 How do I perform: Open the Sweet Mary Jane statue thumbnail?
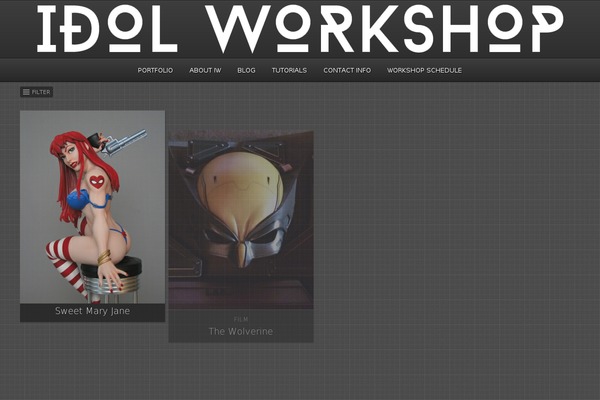coord(93,207)
